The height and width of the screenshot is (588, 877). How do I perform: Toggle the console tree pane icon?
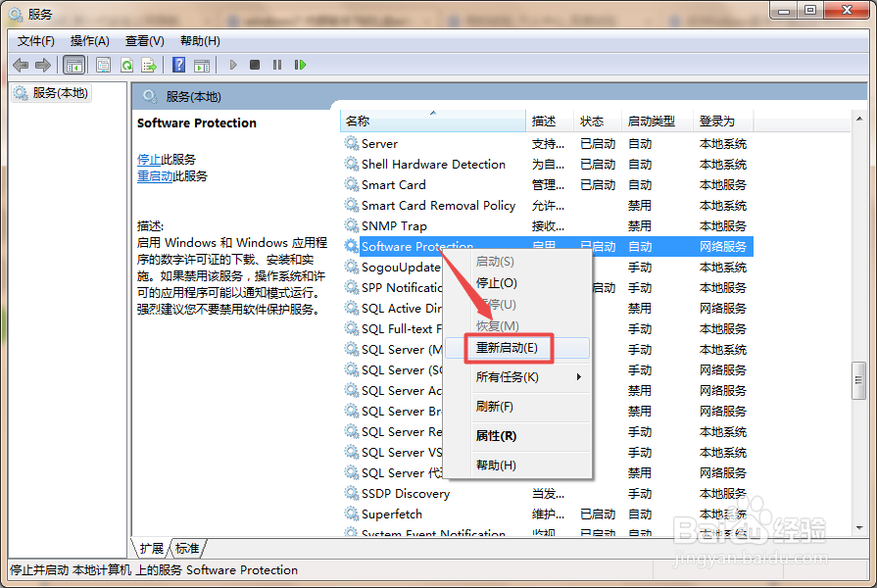(74, 65)
